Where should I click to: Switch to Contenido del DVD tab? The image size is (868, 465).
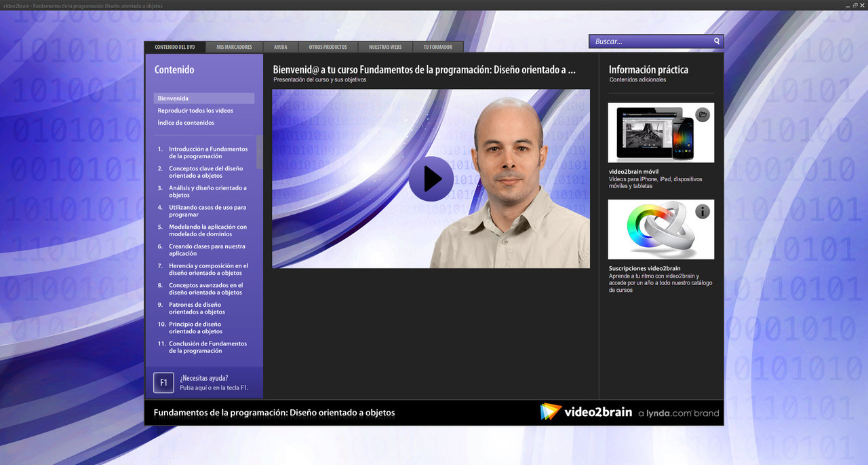pyautogui.click(x=175, y=47)
